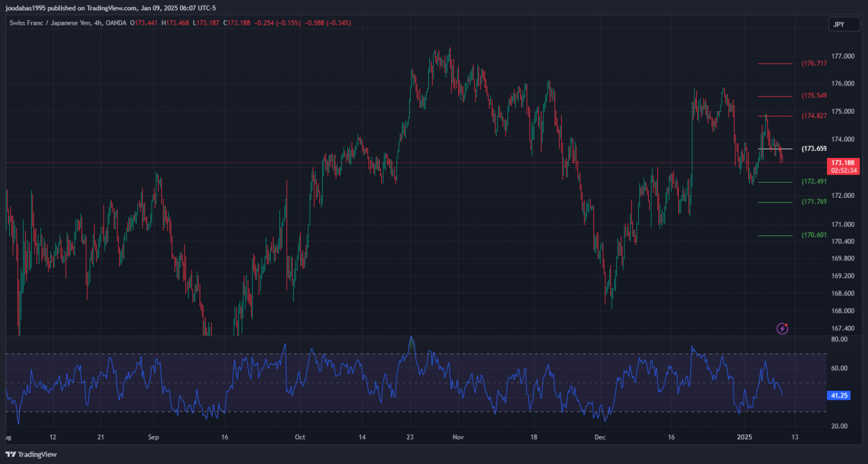Click the purple lightning bolt event icon
868x464 pixels.
[x=782, y=329]
